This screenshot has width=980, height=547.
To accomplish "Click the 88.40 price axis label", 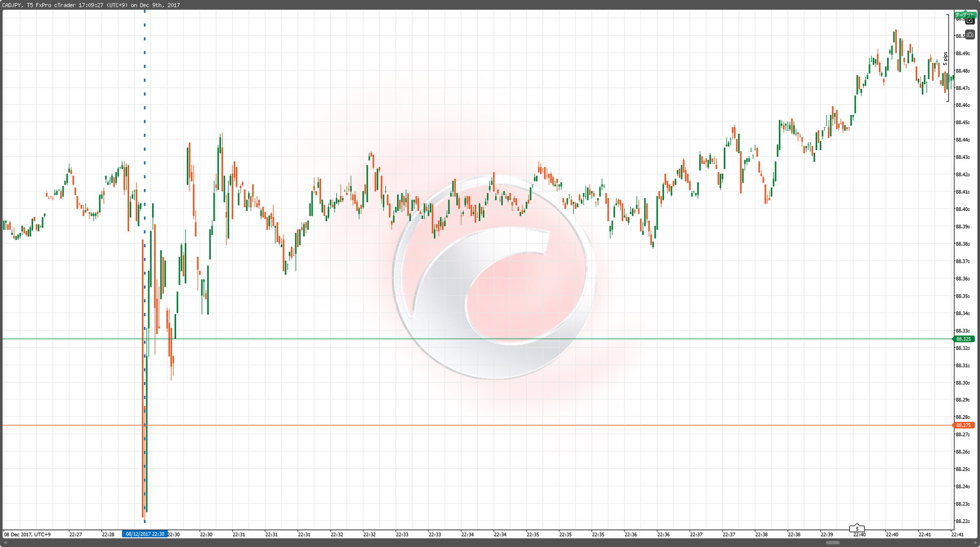I will point(962,209).
